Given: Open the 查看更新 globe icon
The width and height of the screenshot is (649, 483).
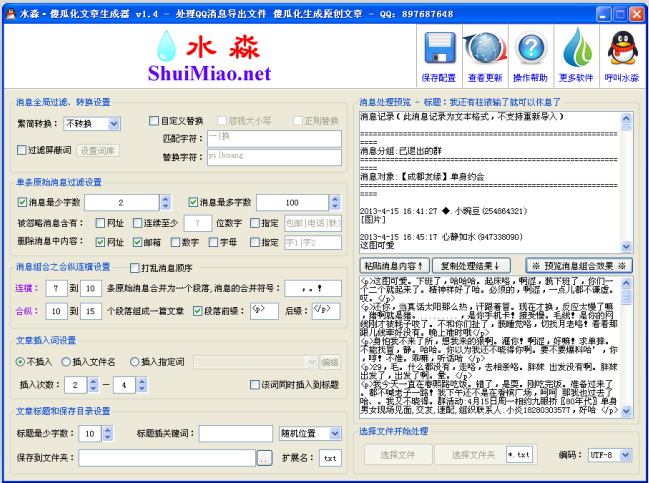Looking at the screenshot, I should 485,49.
